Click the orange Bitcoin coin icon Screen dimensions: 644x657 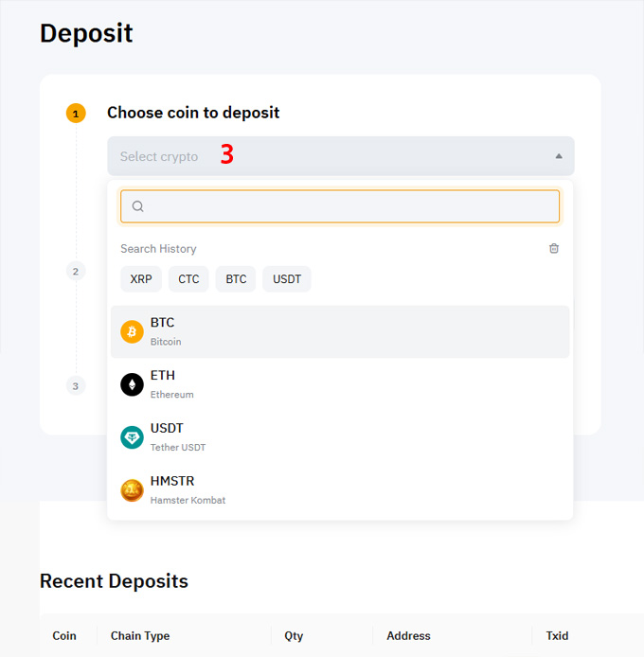click(x=132, y=332)
